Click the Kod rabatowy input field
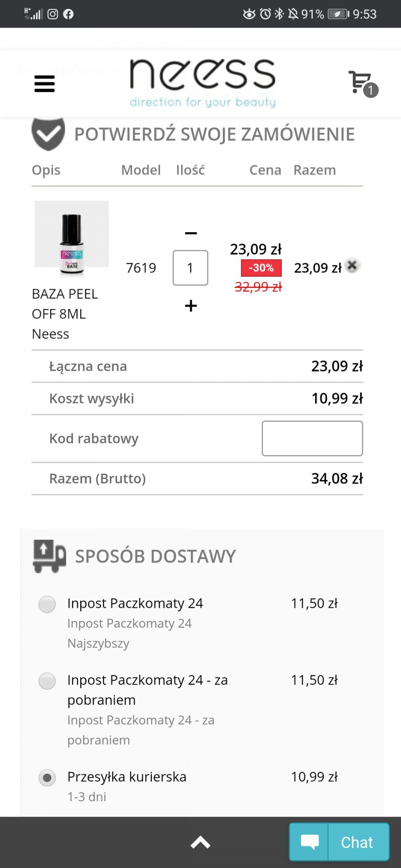Viewport: 401px width, 868px height. 312,438
